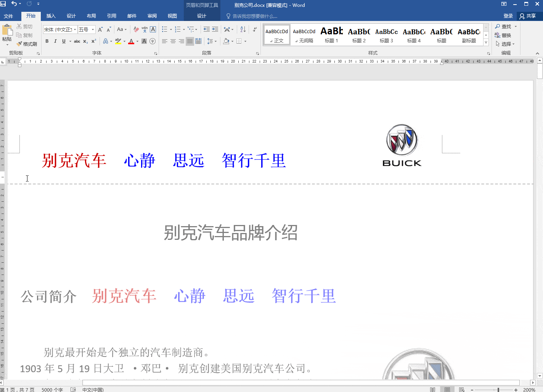Open the 文件 menu

pyautogui.click(x=9, y=16)
